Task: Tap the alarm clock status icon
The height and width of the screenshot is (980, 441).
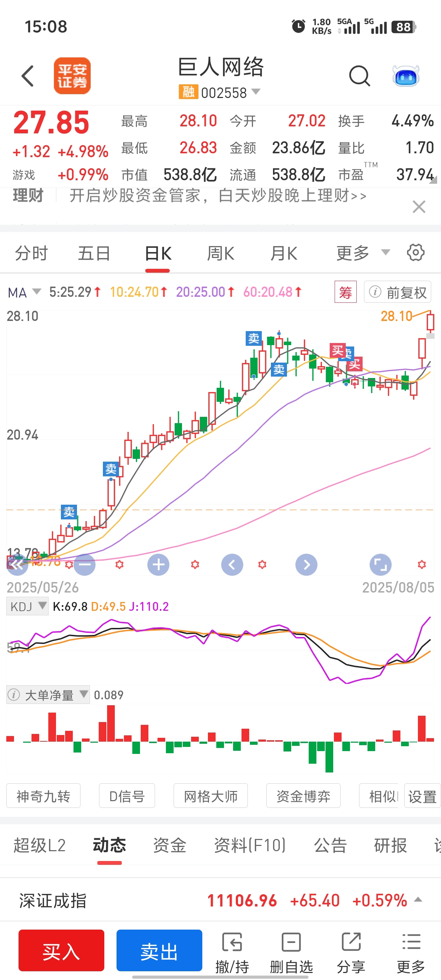Action: [298, 27]
